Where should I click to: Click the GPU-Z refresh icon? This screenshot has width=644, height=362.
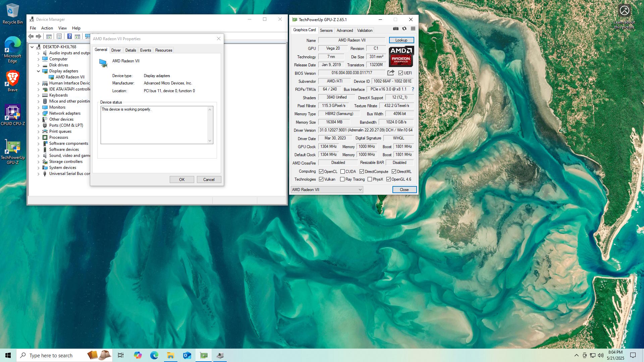(x=404, y=29)
